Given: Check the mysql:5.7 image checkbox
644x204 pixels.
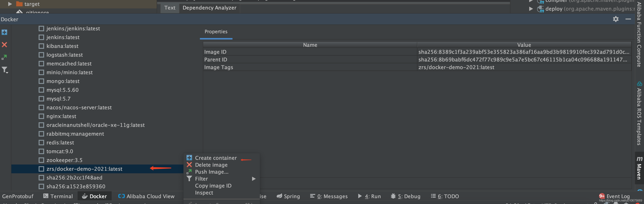Looking at the screenshot, I should click(x=41, y=99).
